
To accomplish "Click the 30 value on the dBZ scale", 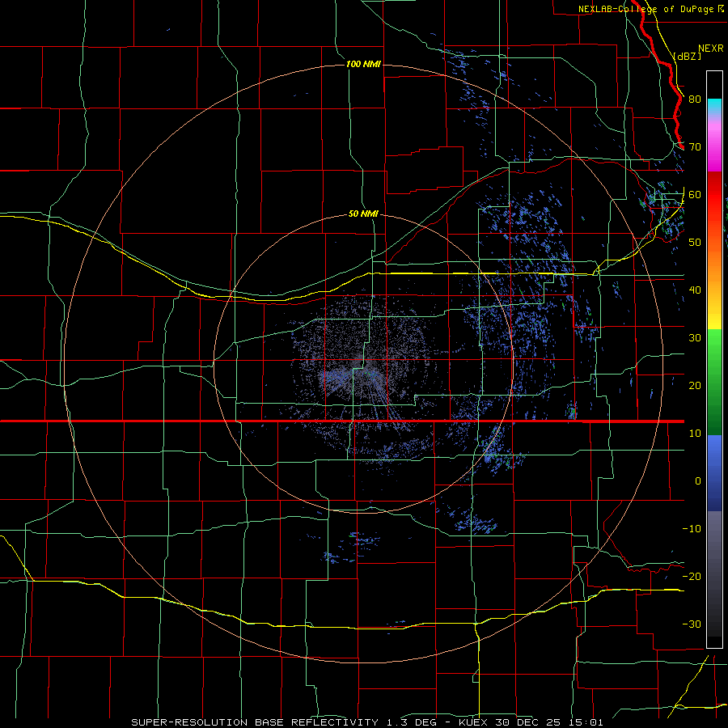I will coord(695,338).
